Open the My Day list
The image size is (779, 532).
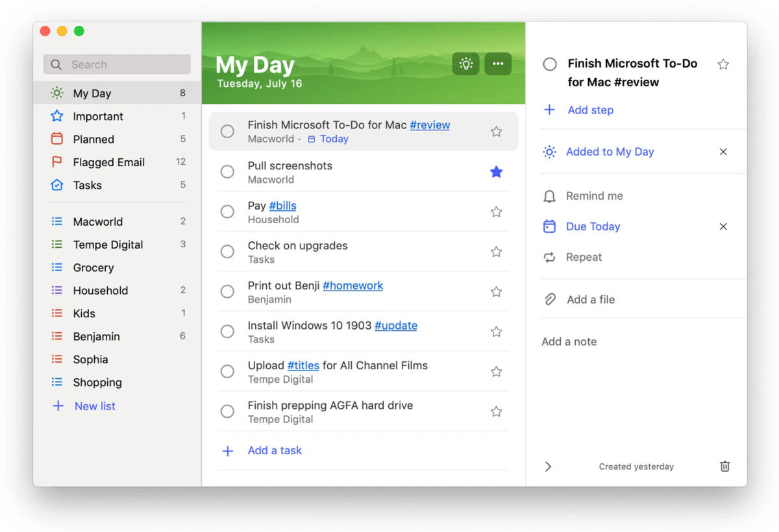coord(117,93)
